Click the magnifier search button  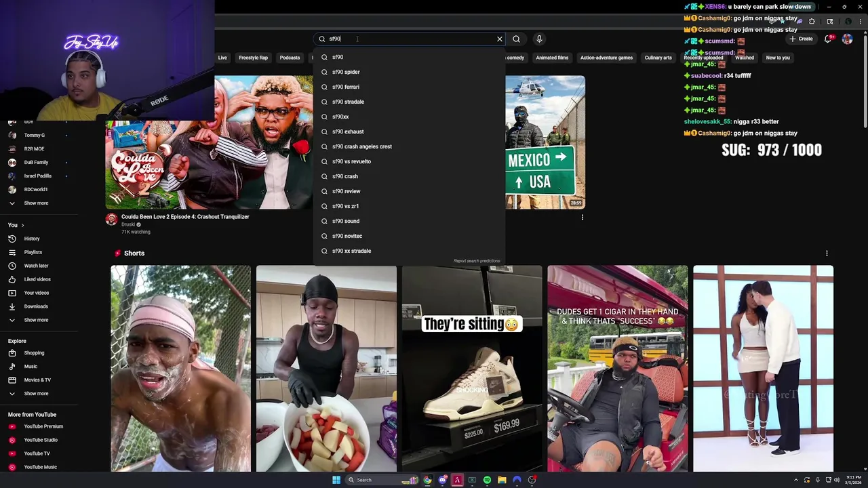pos(516,39)
